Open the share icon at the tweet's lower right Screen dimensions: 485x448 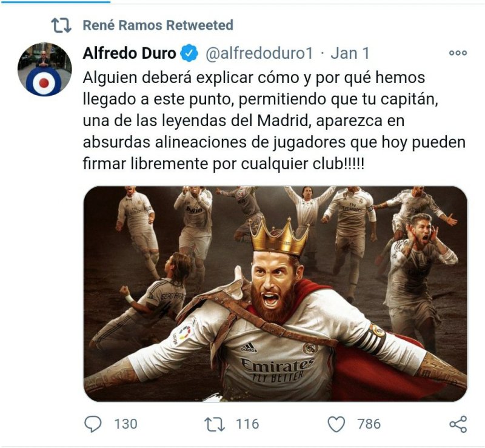point(458,424)
